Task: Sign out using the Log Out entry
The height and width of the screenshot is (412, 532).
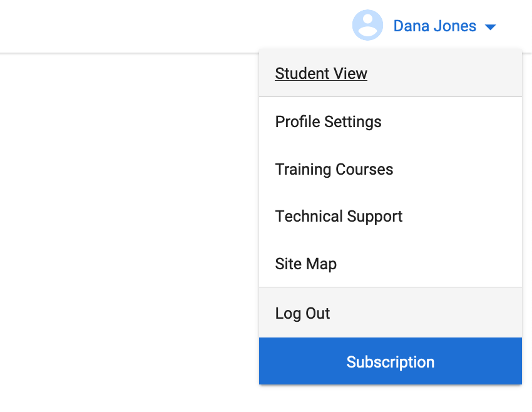Action: (391, 312)
